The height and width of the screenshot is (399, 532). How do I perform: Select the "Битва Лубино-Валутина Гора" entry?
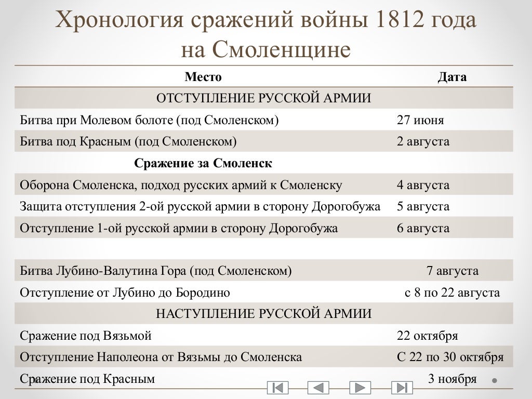point(155,271)
